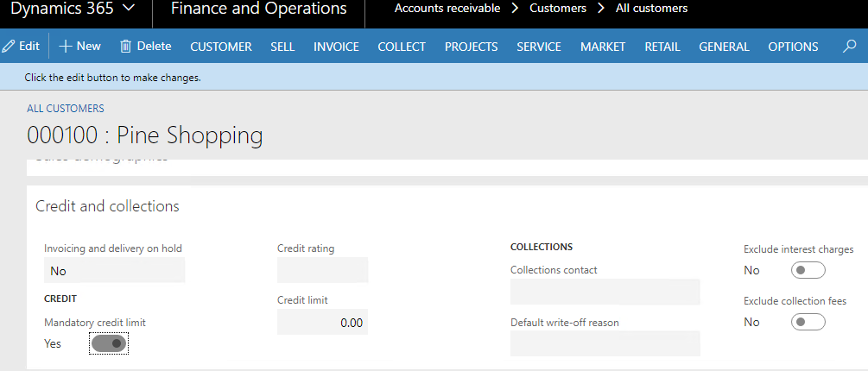Delete the customer record
868x371 pixels.
click(146, 47)
